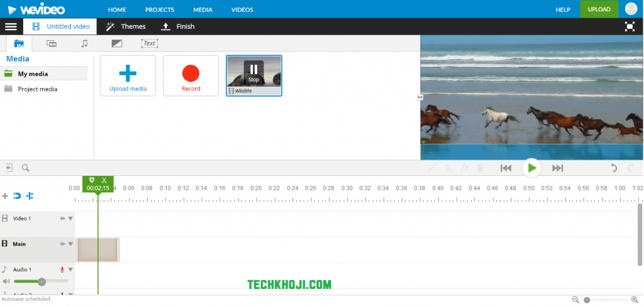Go to HOME in the top navigation

117,9
